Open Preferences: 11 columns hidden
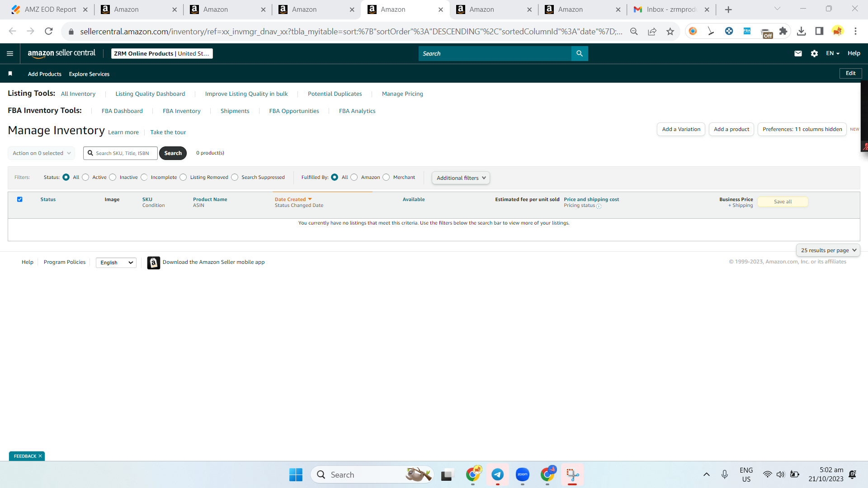This screenshot has height=488, width=868. click(x=802, y=129)
